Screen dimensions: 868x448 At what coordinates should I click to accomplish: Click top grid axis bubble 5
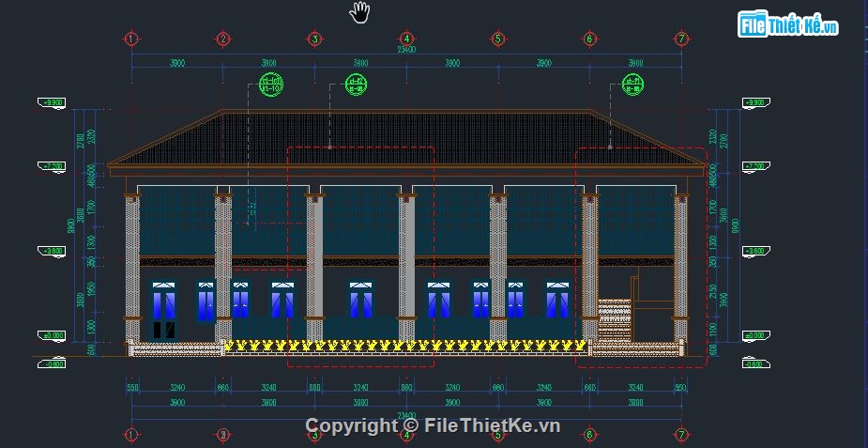pyautogui.click(x=497, y=39)
